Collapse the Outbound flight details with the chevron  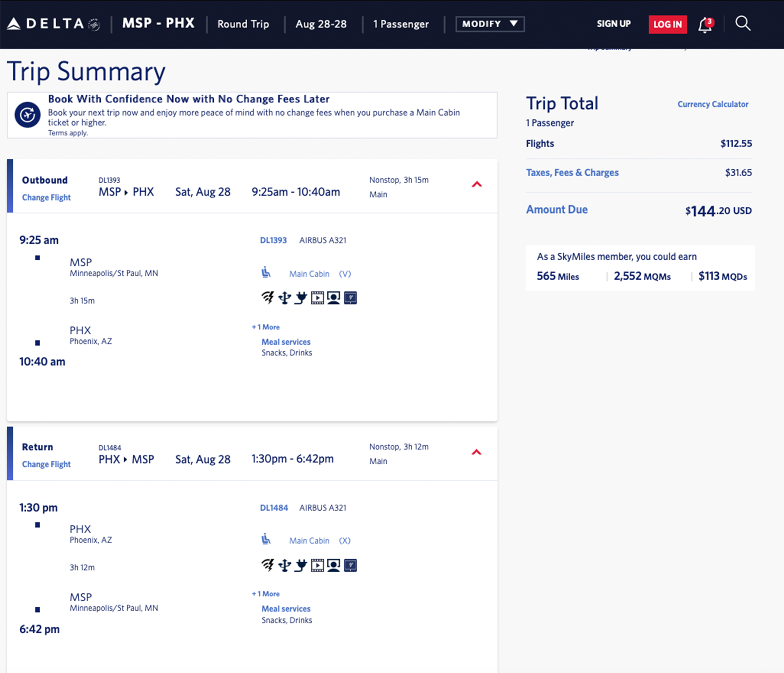coord(476,185)
